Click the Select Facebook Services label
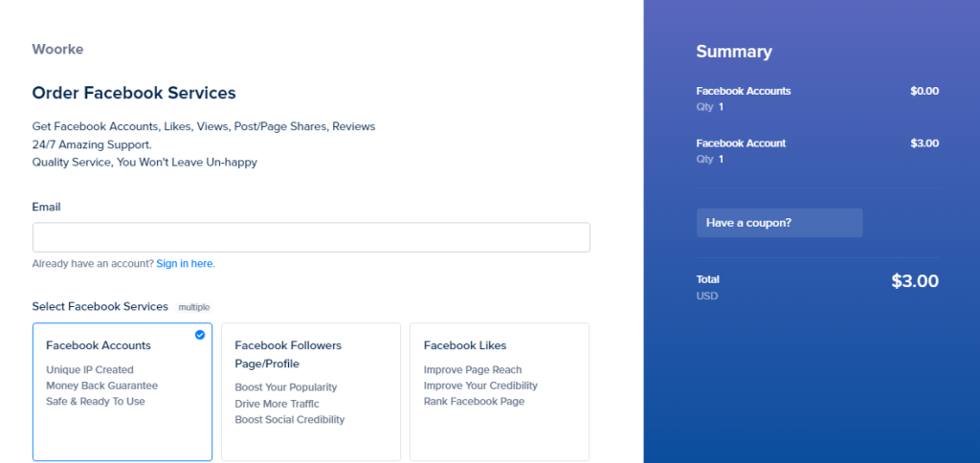The width and height of the screenshot is (980, 463). [100, 307]
